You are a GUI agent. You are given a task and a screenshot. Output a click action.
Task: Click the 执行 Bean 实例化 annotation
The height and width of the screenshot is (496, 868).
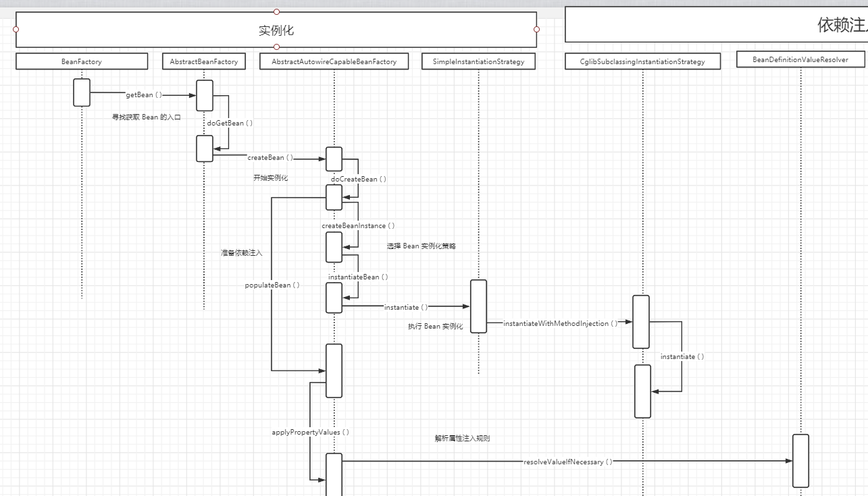[x=435, y=327]
